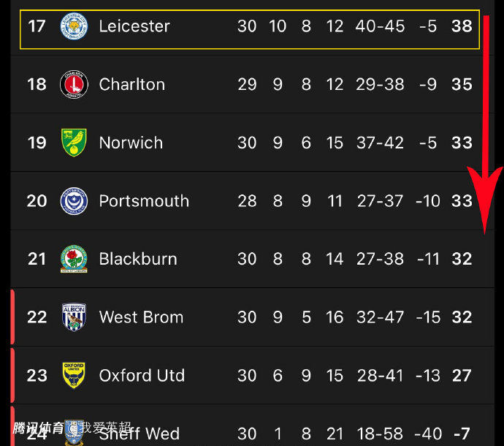Tap the Sheff Wed crest icon

73,432
